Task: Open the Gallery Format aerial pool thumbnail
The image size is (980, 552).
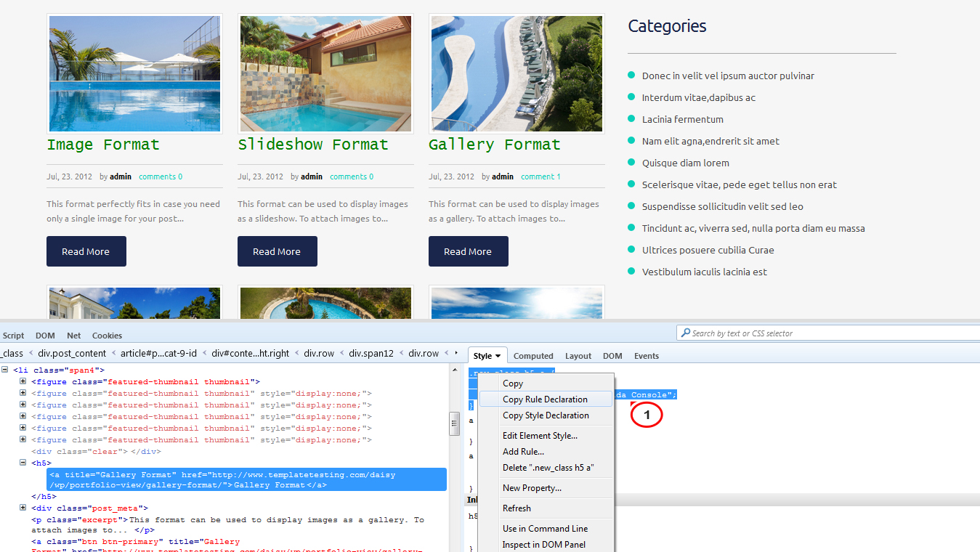Action: [517, 73]
